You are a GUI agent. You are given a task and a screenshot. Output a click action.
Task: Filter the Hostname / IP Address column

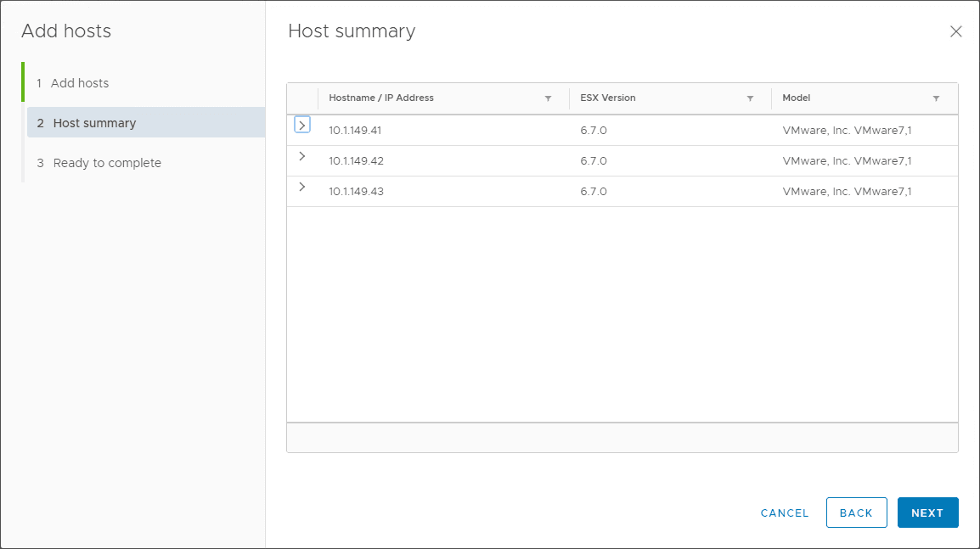pos(548,98)
